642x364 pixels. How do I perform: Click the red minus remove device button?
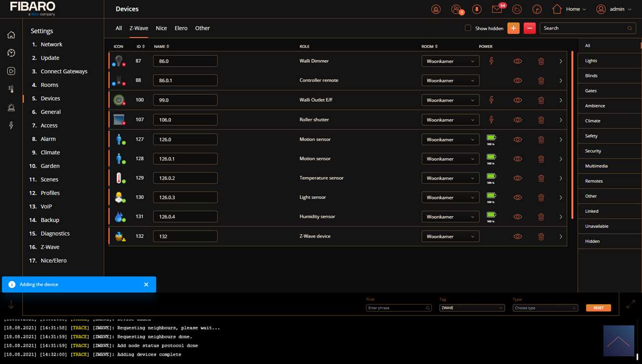coord(529,28)
